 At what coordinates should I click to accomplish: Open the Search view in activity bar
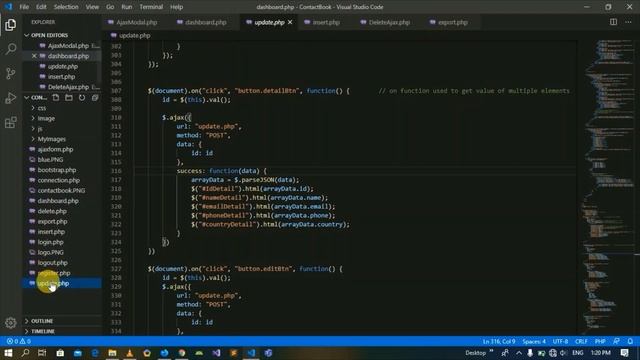[x=11, y=49]
